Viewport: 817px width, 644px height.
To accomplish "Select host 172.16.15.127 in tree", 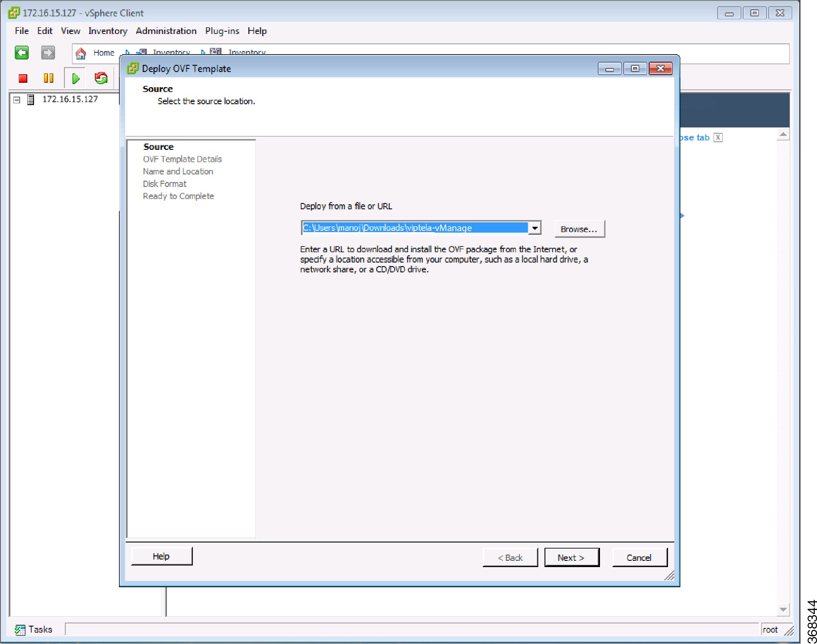I will click(70, 99).
